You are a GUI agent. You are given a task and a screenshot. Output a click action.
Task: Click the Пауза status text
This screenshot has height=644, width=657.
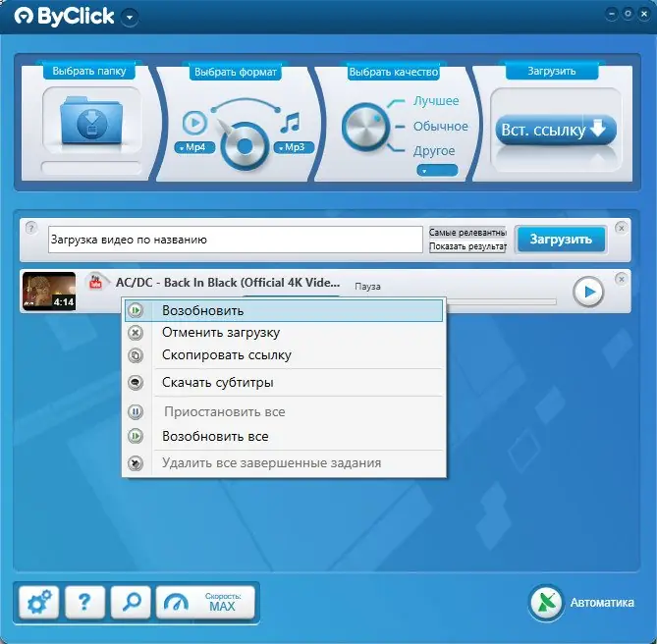[367, 287]
